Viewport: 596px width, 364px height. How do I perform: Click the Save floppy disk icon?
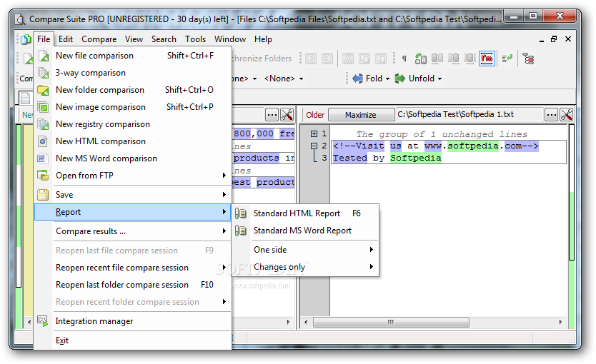(43, 195)
